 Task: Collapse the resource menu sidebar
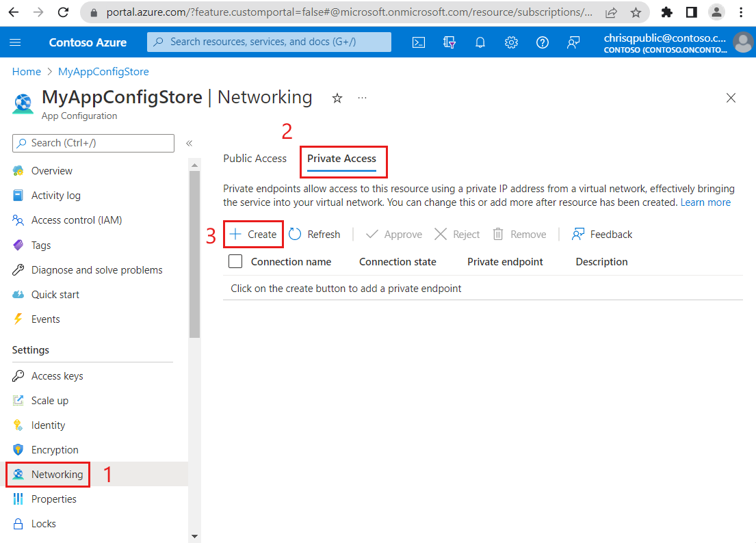(x=190, y=144)
